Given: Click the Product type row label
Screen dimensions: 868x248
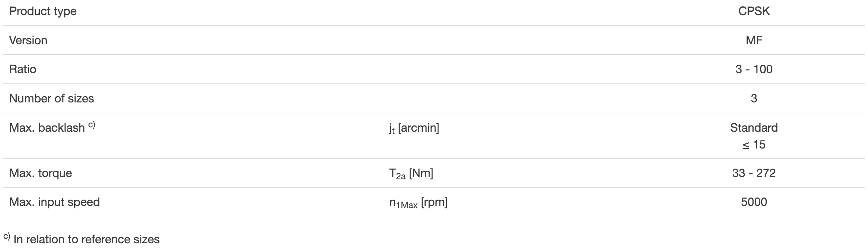Looking at the screenshot, I should (x=43, y=11).
